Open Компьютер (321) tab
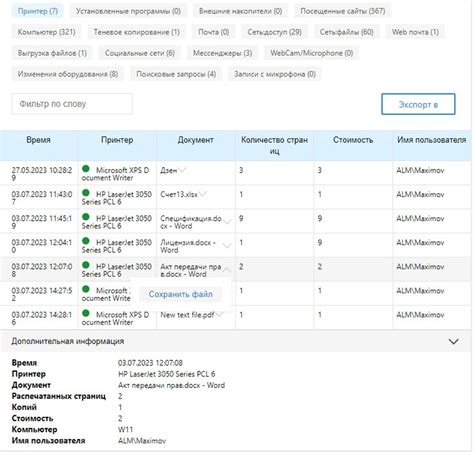474x452 pixels. coord(46,32)
